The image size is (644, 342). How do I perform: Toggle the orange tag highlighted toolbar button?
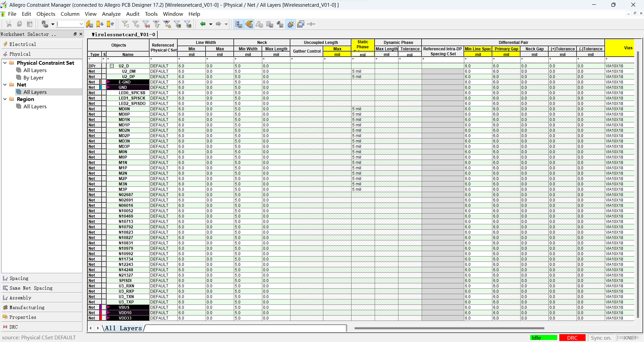(x=249, y=24)
